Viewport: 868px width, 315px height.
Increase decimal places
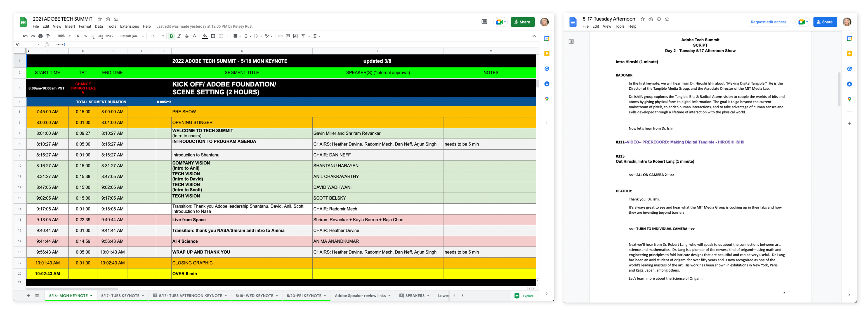coord(100,36)
